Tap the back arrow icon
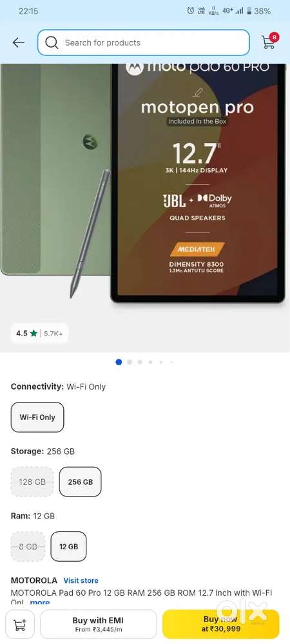 tap(19, 43)
